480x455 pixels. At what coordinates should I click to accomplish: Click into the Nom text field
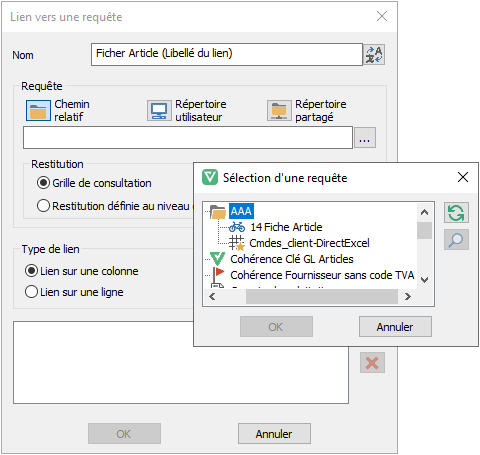click(227, 54)
